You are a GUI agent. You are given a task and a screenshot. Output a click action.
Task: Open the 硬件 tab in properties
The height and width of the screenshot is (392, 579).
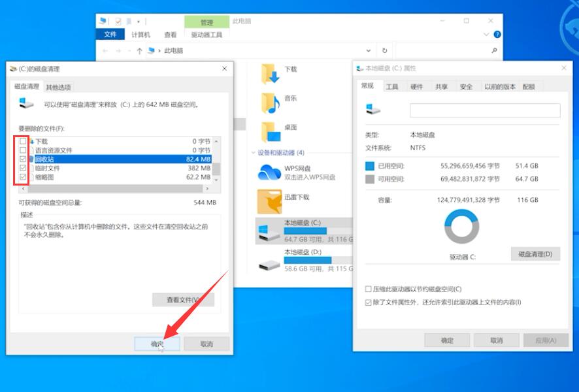click(416, 87)
